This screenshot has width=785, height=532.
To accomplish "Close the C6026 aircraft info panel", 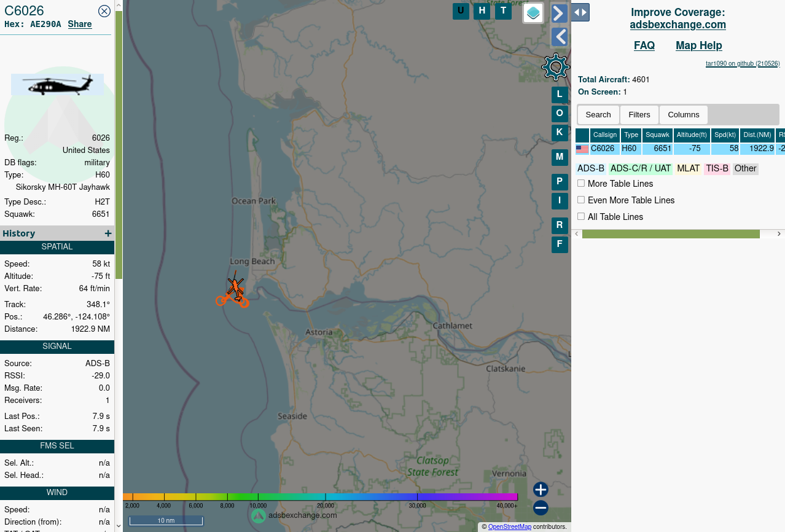I will pos(104,10).
